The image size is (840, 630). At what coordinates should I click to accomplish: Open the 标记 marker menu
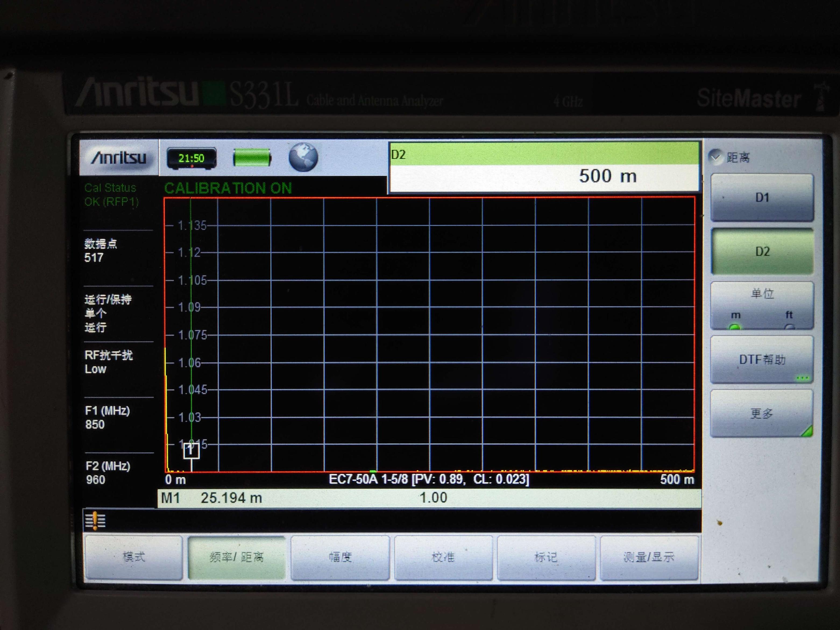[x=546, y=557]
